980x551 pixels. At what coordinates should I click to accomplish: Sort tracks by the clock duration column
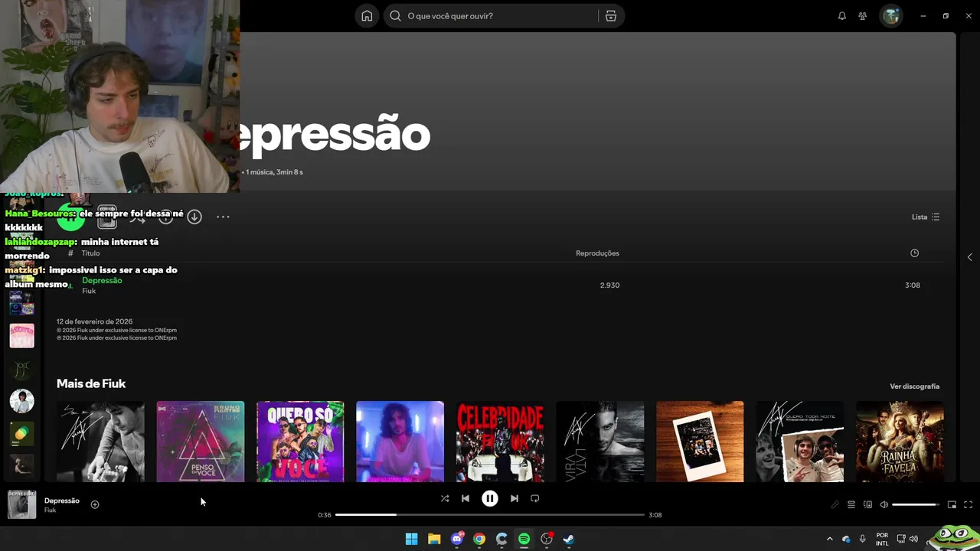914,253
